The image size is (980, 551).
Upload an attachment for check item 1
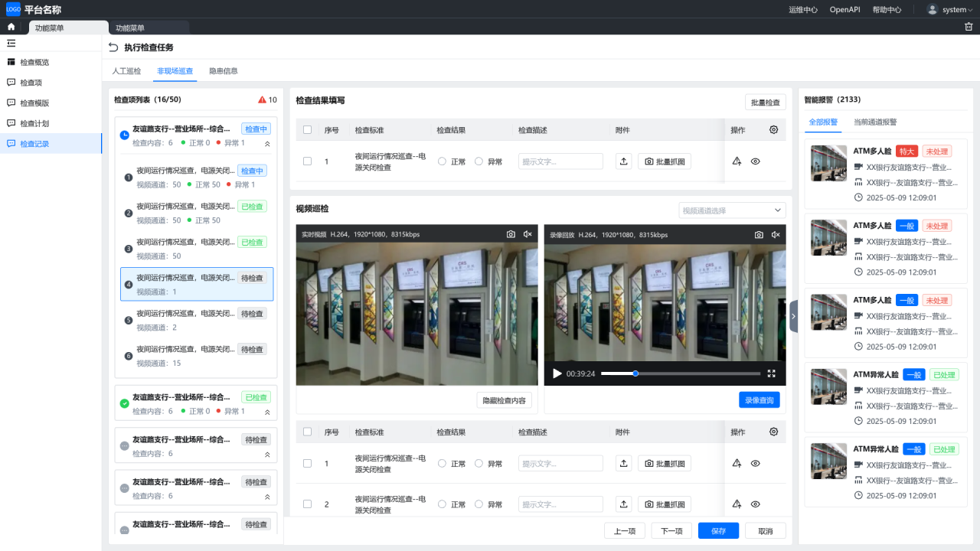(x=625, y=161)
